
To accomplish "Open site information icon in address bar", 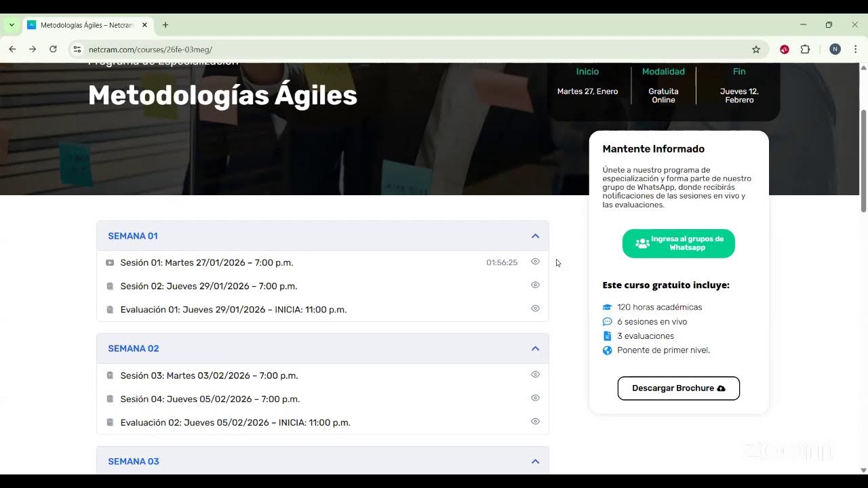I will tap(77, 49).
